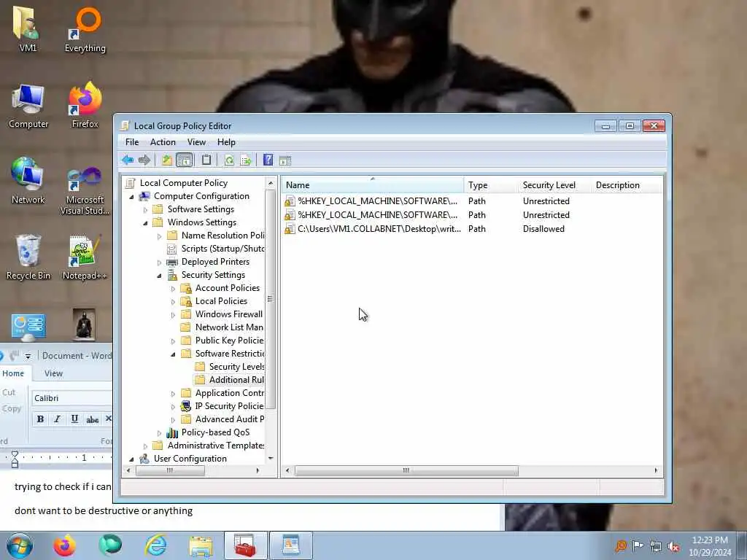
Task: Open the Computer desktop icon
Action: 28,106
